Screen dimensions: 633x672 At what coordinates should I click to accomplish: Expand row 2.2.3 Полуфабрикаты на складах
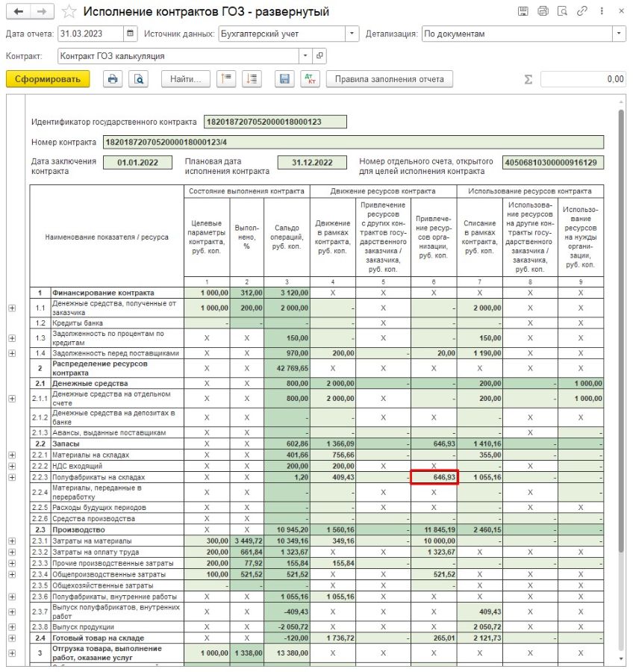click(12, 477)
